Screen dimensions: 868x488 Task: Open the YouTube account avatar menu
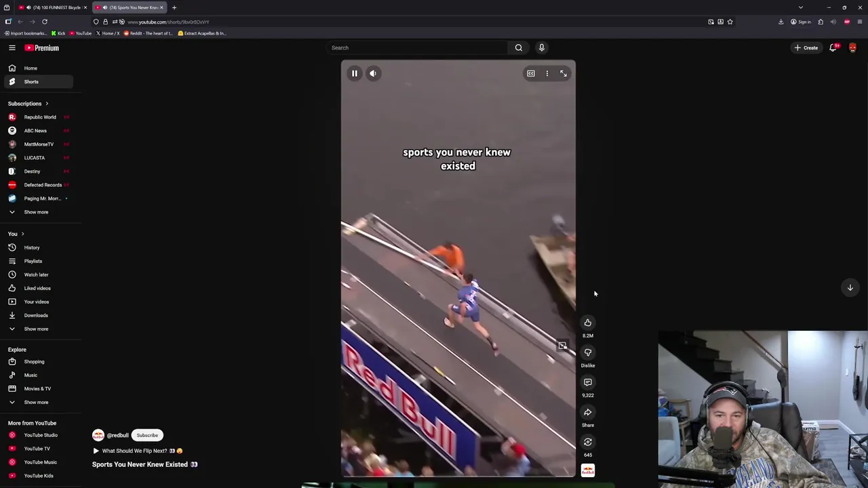tap(852, 47)
